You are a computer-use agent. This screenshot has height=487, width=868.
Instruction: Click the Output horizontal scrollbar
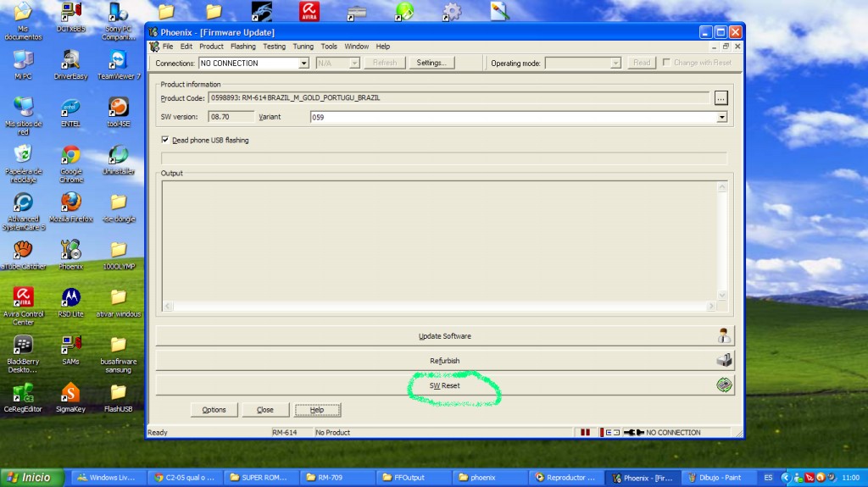point(441,306)
